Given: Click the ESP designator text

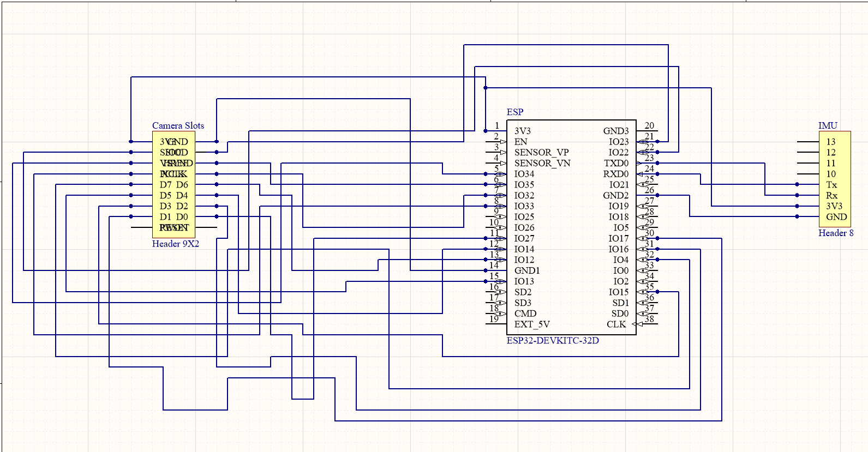Looking at the screenshot, I should [x=515, y=112].
